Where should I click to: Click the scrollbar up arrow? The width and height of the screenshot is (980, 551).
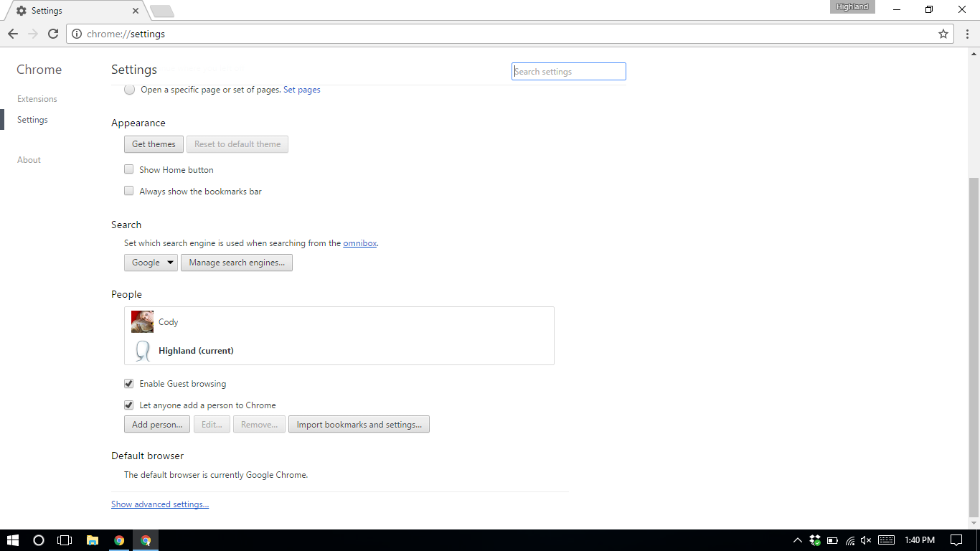(974, 52)
